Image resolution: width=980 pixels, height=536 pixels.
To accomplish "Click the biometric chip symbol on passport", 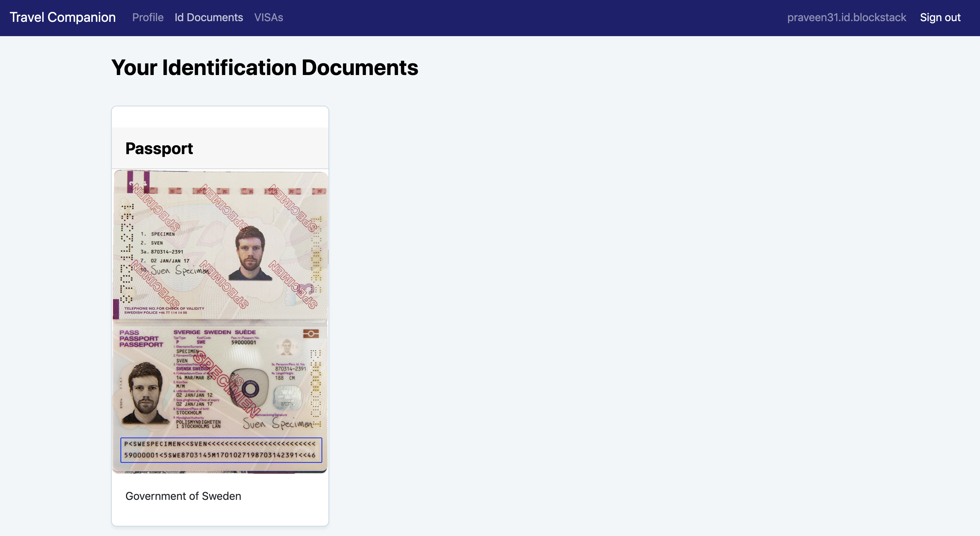I will click(x=310, y=334).
